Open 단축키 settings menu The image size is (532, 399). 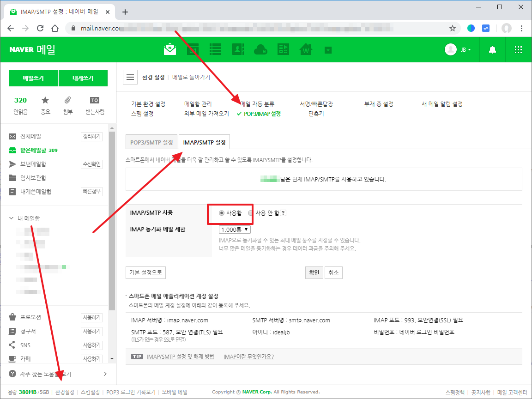pos(316,114)
